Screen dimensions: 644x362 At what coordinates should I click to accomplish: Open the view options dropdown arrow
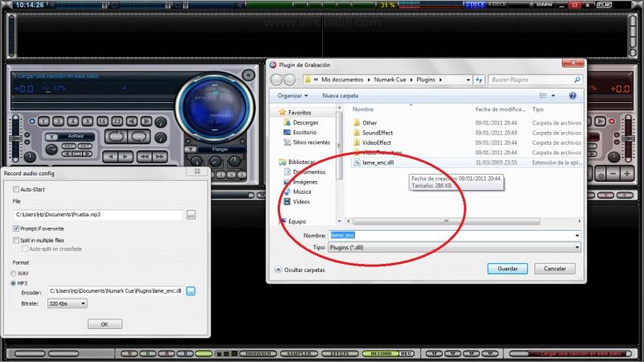[553, 96]
